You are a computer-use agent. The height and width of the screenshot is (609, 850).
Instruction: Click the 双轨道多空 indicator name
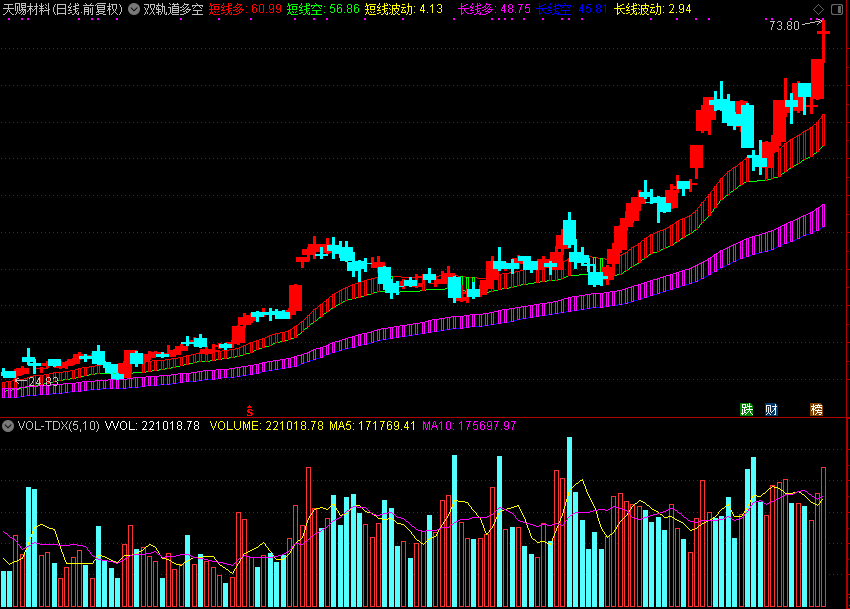(x=173, y=9)
